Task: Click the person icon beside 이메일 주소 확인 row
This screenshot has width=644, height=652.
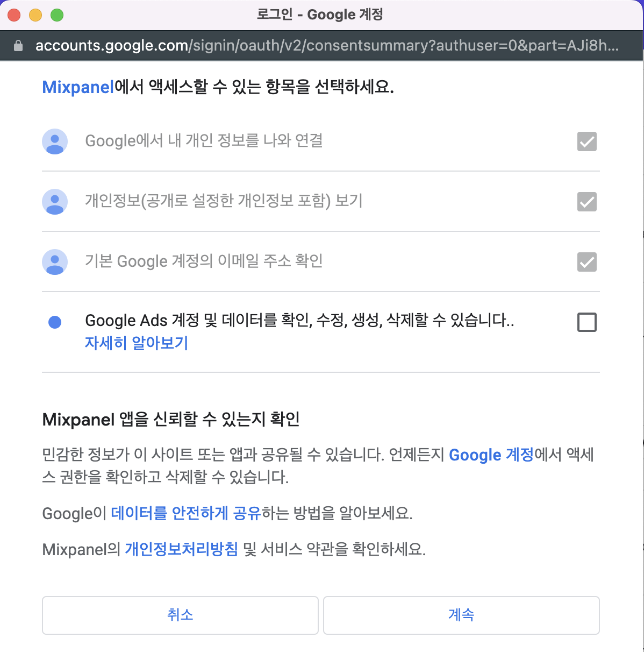Action: [x=54, y=262]
